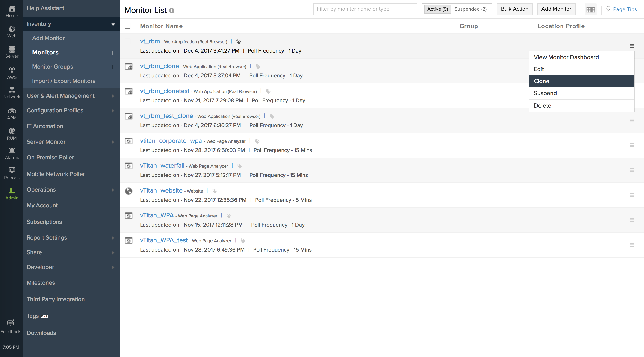The height and width of the screenshot is (357, 644).
Task: Check the vt_rbm monitor checkbox
Action: pos(128,41)
